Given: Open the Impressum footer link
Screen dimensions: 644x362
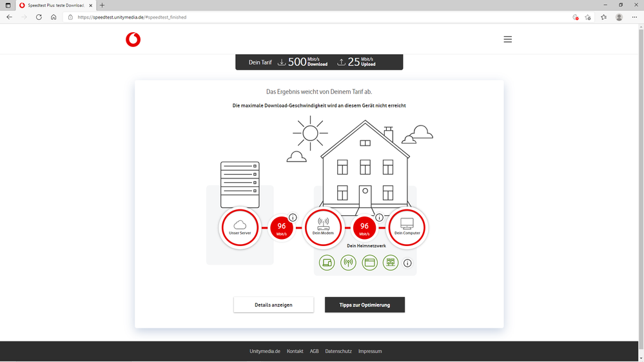Looking at the screenshot, I should (370, 351).
